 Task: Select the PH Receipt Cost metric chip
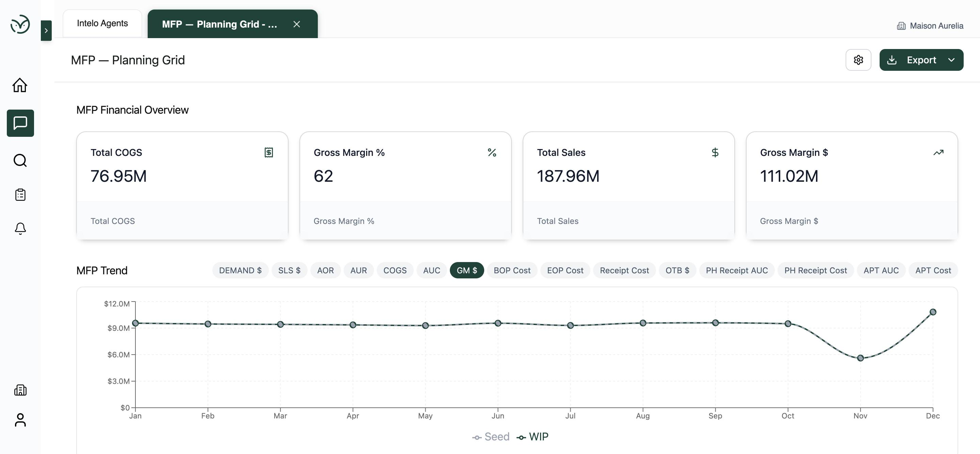(x=816, y=270)
